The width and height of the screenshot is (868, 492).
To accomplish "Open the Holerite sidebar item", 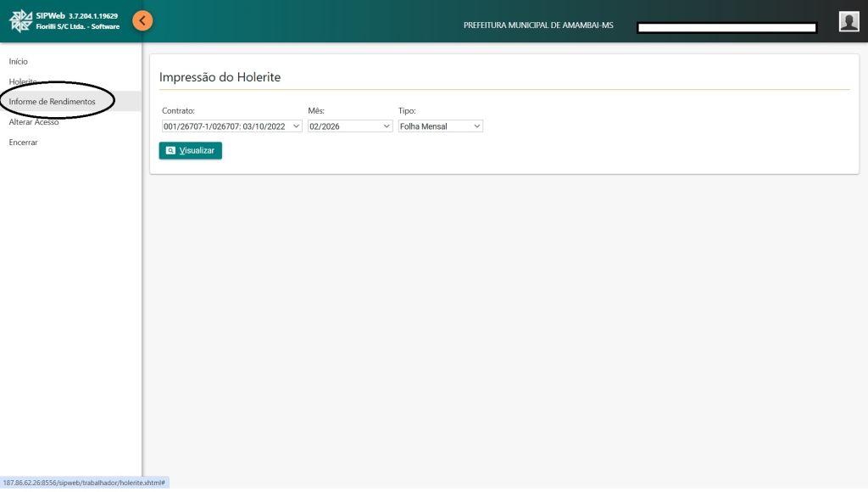I will [23, 81].
